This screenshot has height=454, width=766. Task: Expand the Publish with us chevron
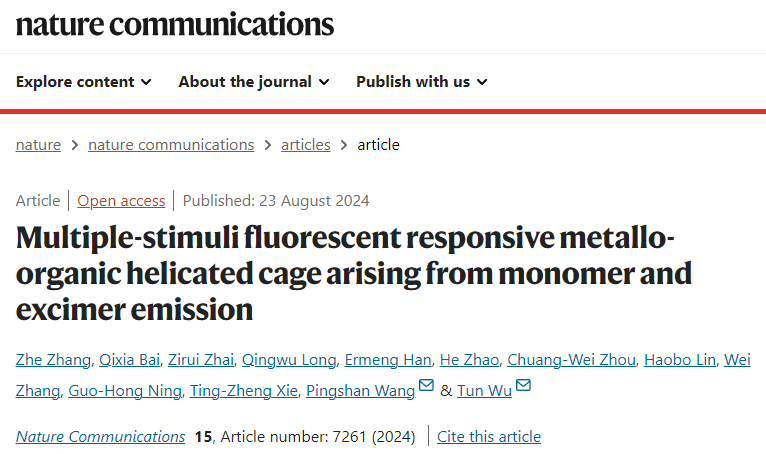[482, 82]
